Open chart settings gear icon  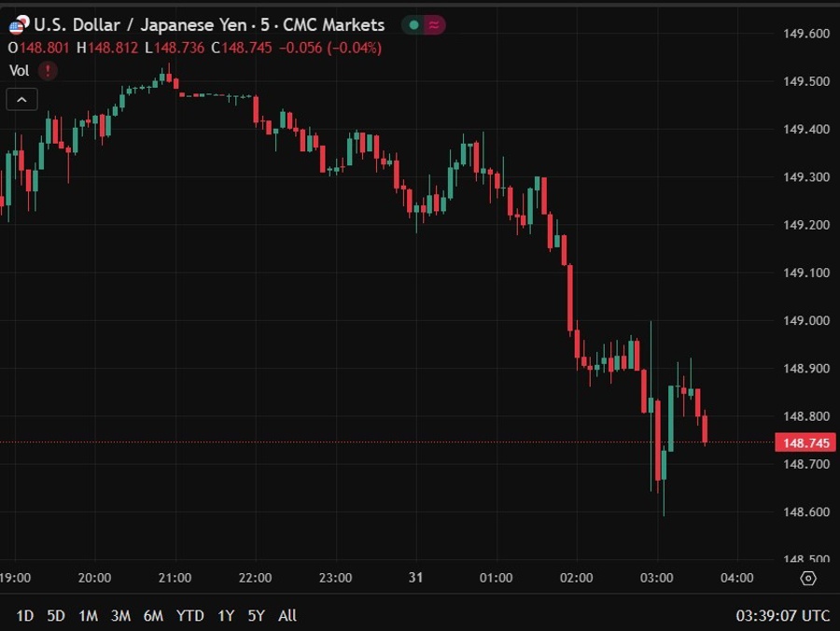click(808, 578)
